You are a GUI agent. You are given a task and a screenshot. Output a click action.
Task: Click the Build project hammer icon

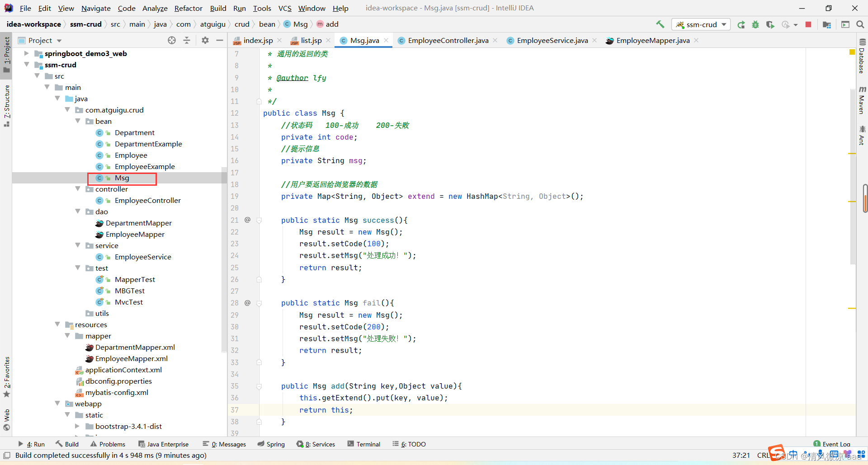tap(660, 24)
